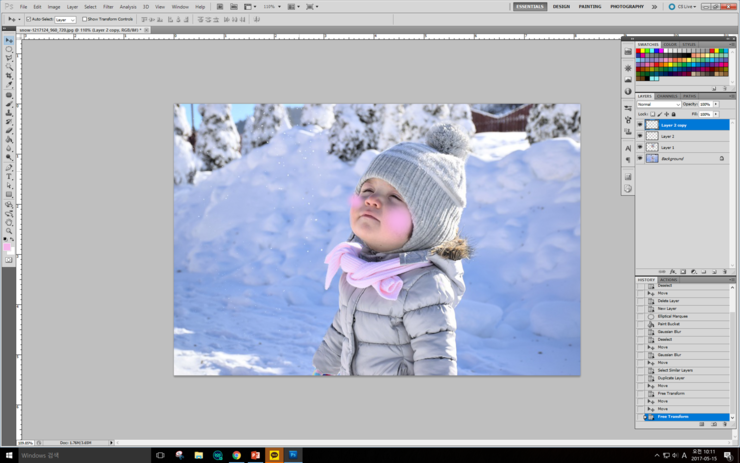Delete the selected layer with the trash icon
The height and width of the screenshot is (463, 740).
coord(725,271)
